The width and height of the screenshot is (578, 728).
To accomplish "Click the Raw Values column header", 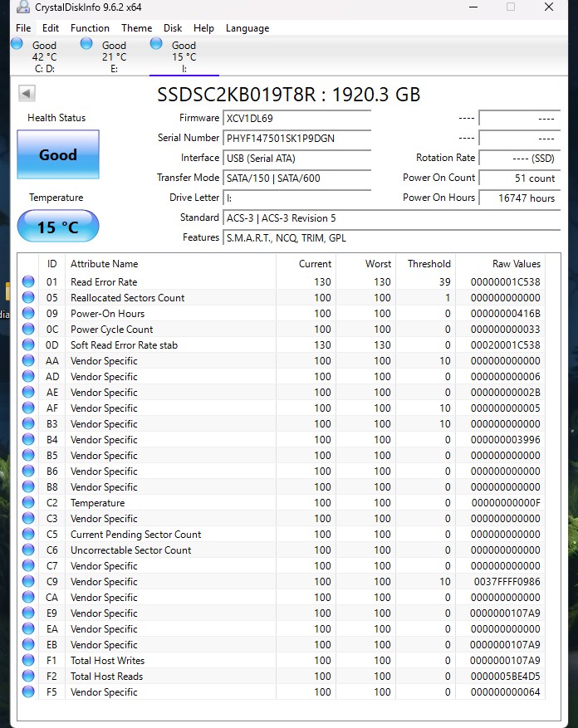I will (501, 264).
